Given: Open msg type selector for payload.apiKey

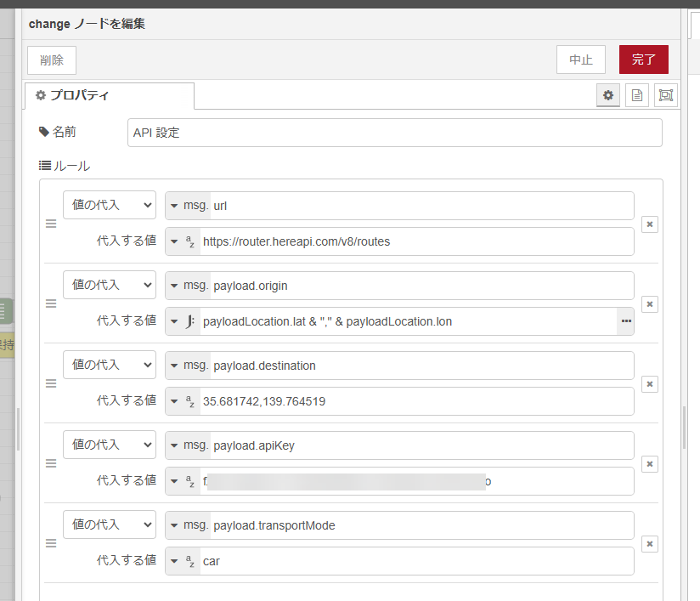Looking at the screenshot, I should (188, 445).
